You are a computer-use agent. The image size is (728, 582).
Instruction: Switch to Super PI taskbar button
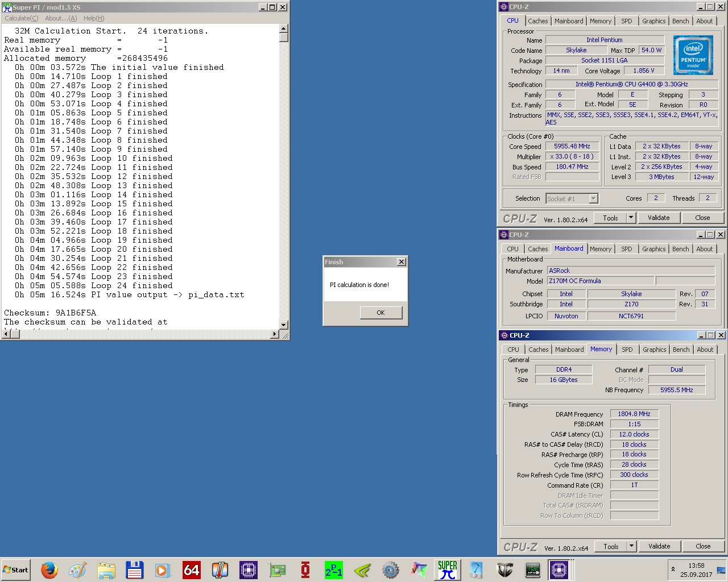pos(448,569)
